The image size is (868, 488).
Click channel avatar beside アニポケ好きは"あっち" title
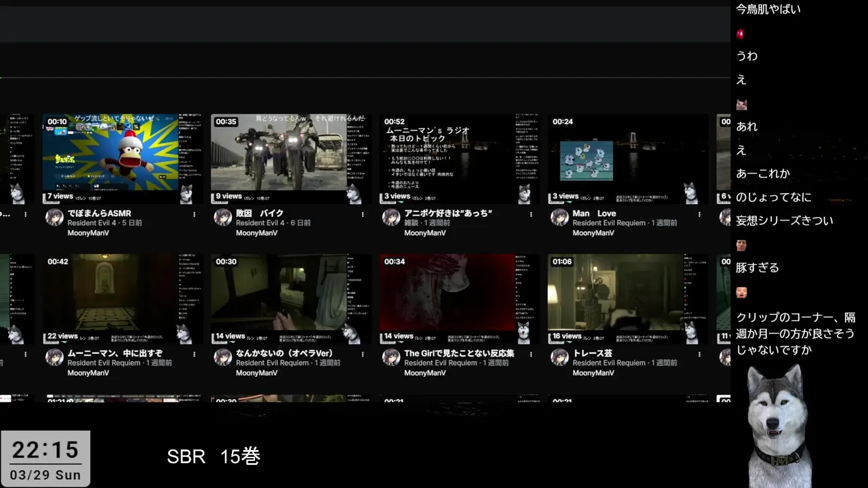tap(391, 217)
